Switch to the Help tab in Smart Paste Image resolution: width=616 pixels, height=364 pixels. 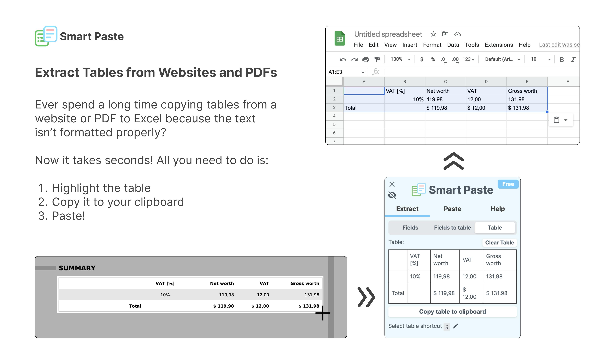coord(498,209)
